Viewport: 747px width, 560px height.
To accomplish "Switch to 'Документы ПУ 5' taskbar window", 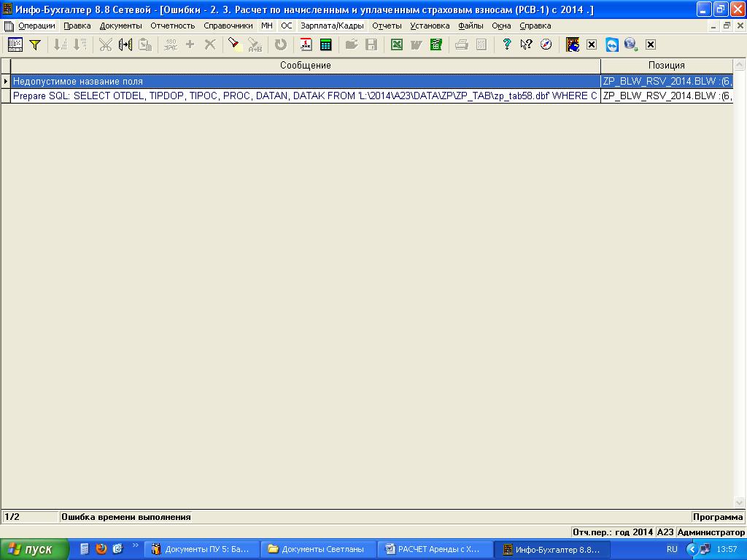I will [201, 549].
